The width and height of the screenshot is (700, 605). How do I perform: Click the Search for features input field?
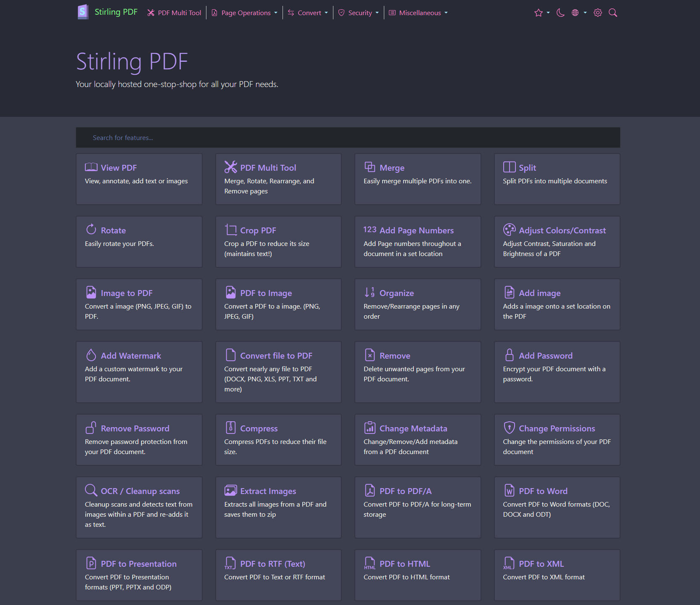[348, 137]
